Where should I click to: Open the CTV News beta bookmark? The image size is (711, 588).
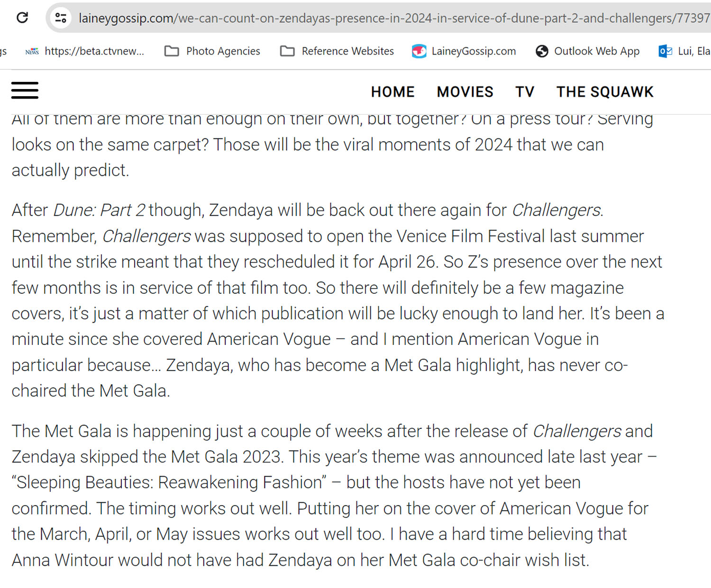[85, 51]
